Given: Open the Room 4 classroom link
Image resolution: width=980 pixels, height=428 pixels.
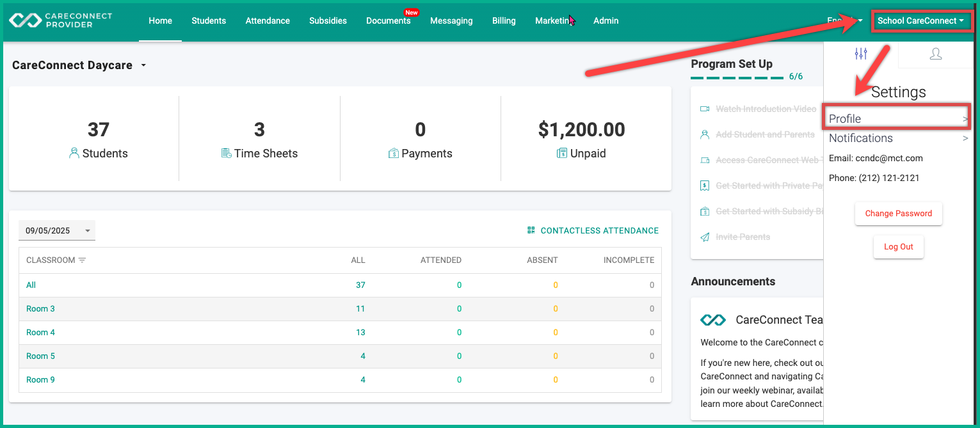Looking at the screenshot, I should (x=40, y=332).
